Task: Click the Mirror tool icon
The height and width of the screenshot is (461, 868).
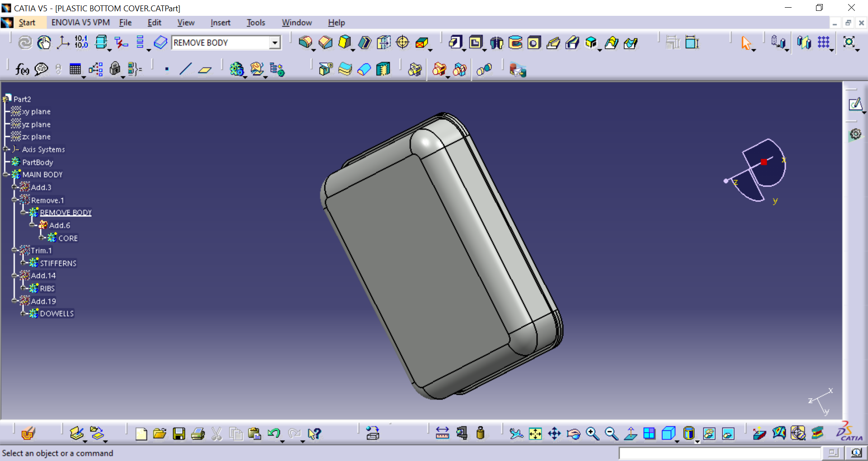Action: 804,42
